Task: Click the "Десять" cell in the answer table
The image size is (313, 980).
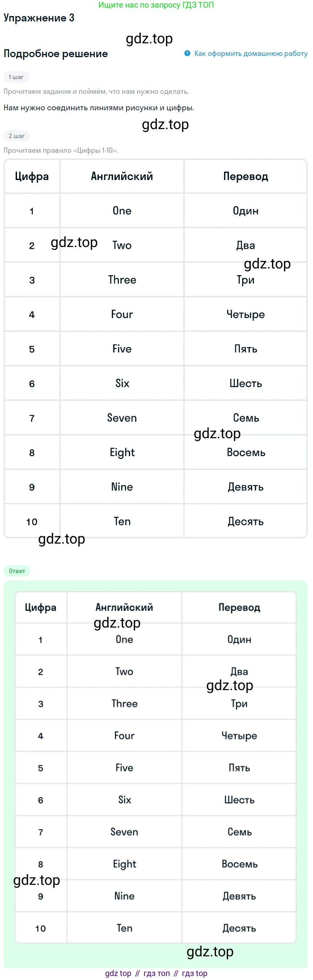Action: 239,929
